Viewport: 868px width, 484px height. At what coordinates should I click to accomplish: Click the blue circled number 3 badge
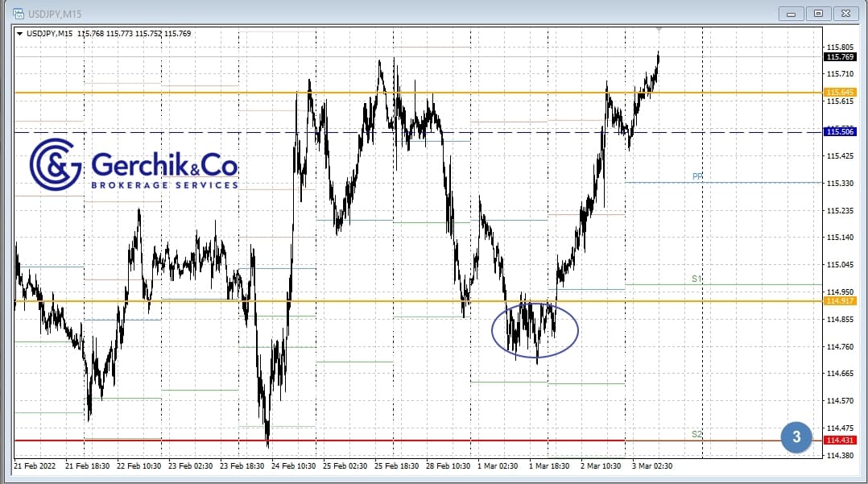pos(796,437)
